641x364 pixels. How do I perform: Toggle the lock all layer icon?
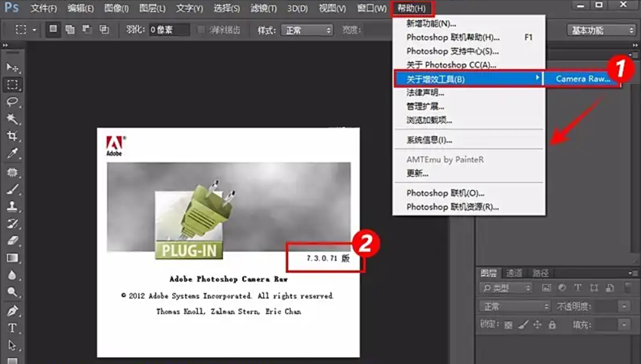pyautogui.click(x=551, y=325)
